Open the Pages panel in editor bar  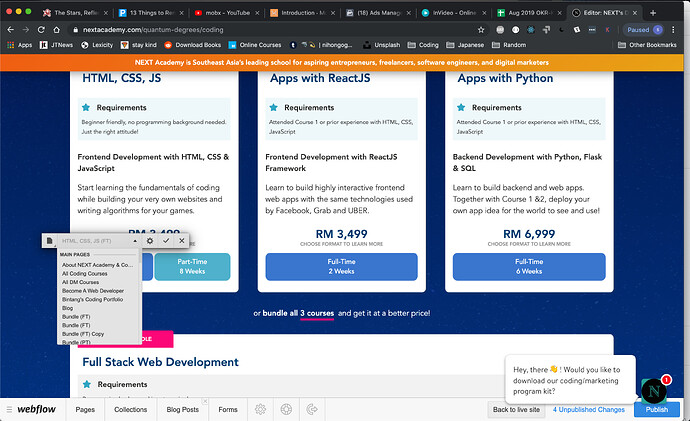85,410
